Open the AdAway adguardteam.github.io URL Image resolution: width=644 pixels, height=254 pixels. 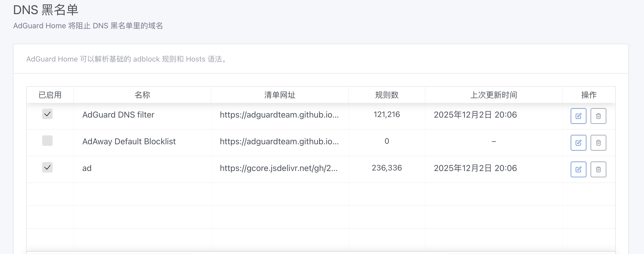click(x=279, y=141)
